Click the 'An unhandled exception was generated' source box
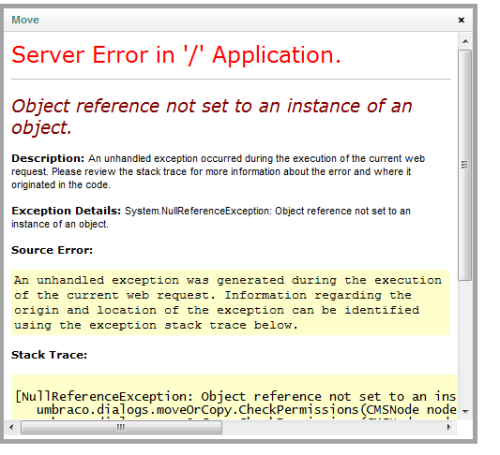 point(230,303)
